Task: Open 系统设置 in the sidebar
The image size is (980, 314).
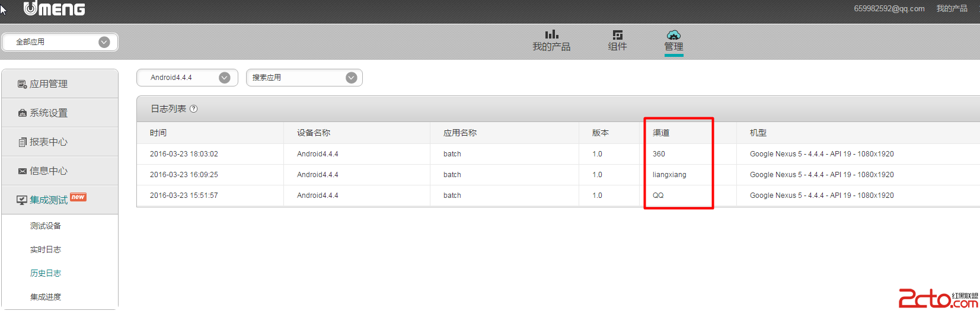Action: coord(60,113)
